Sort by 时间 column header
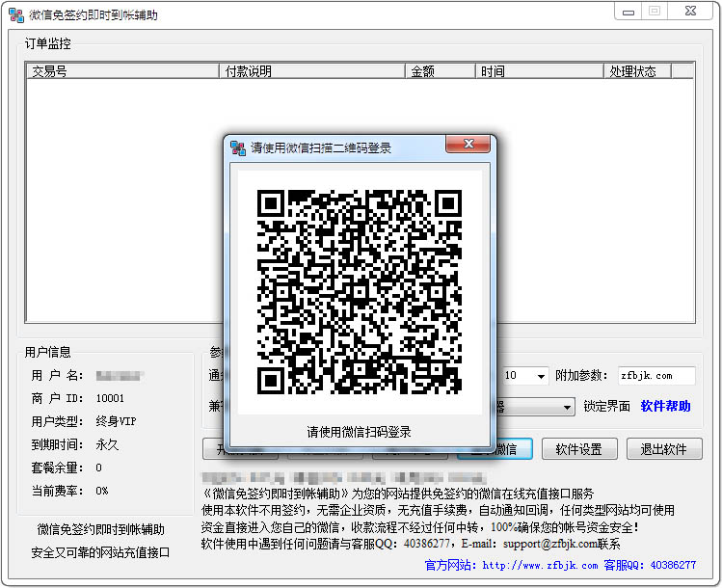The height and width of the screenshot is (588, 722). [x=539, y=71]
